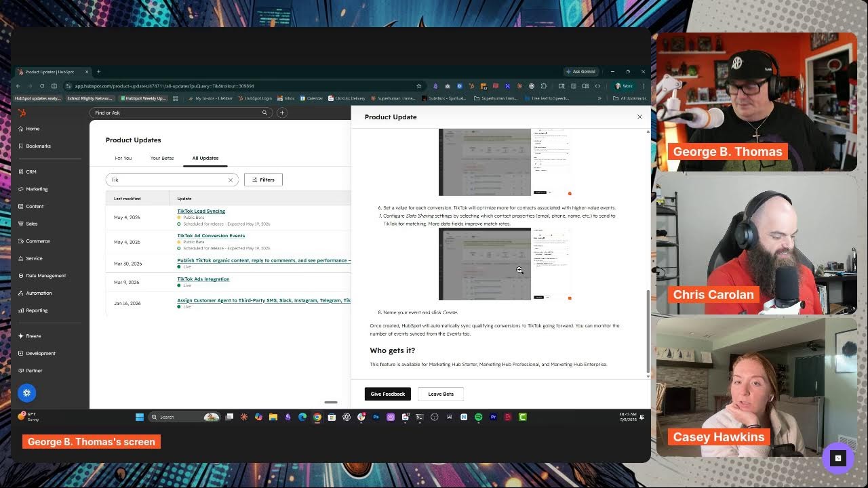Open the Automation sidebar section
868x488 pixels.
[x=39, y=293]
